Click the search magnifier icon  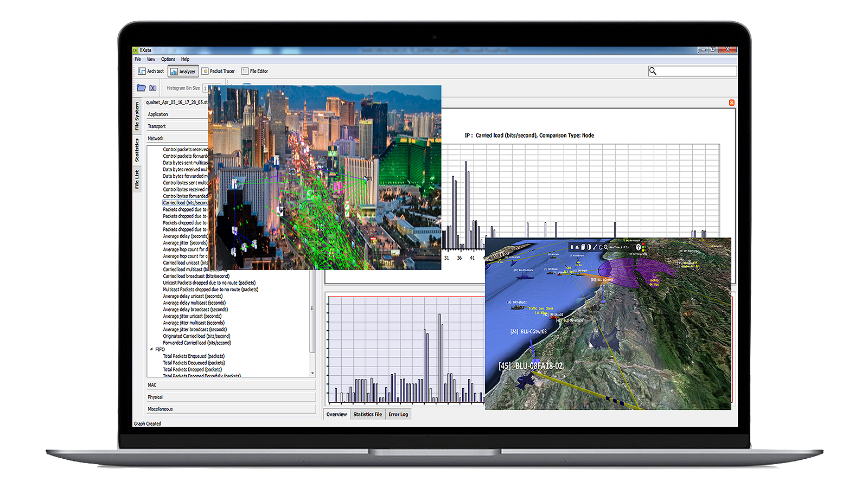(653, 71)
